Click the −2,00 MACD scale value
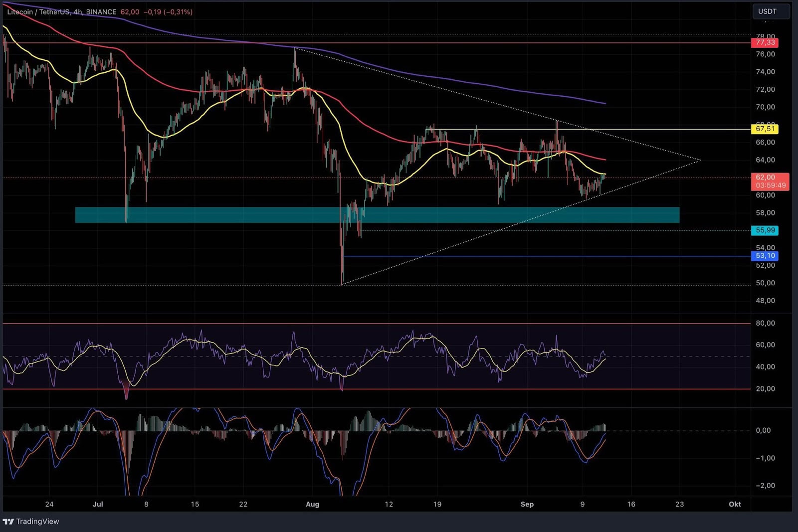This screenshot has height=532, width=798. [x=765, y=486]
